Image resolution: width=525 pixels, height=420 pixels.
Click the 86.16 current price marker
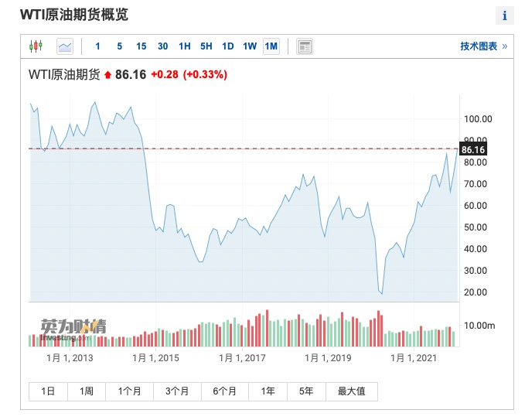(x=472, y=149)
